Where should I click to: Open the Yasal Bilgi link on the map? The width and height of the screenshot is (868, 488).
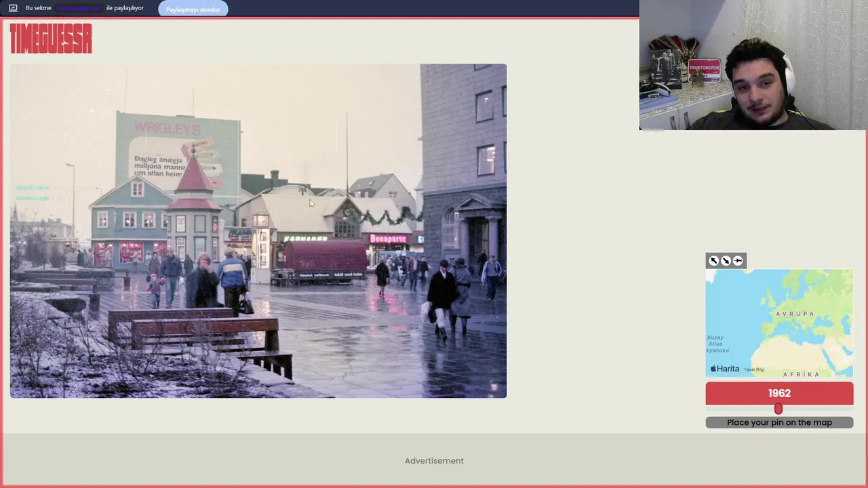[x=753, y=369]
